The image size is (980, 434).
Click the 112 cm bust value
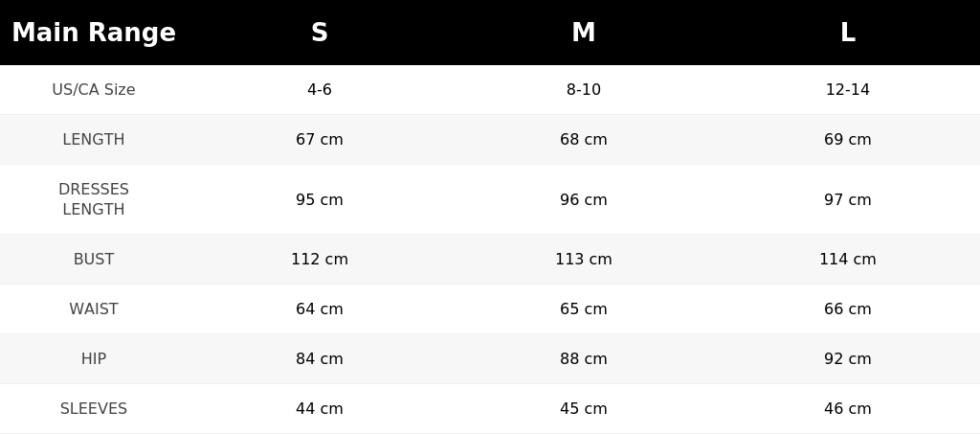(x=320, y=259)
